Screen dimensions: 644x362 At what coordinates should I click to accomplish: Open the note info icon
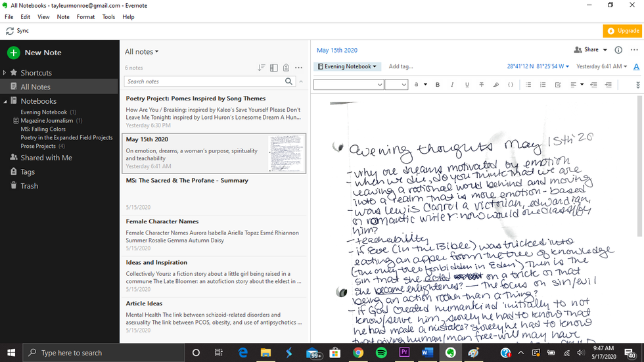click(618, 50)
